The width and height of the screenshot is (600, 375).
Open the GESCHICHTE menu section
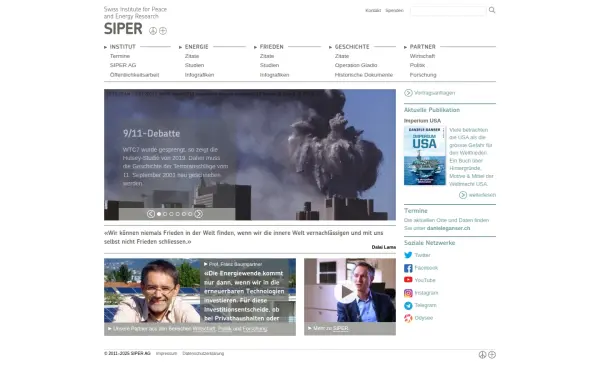click(352, 47)
